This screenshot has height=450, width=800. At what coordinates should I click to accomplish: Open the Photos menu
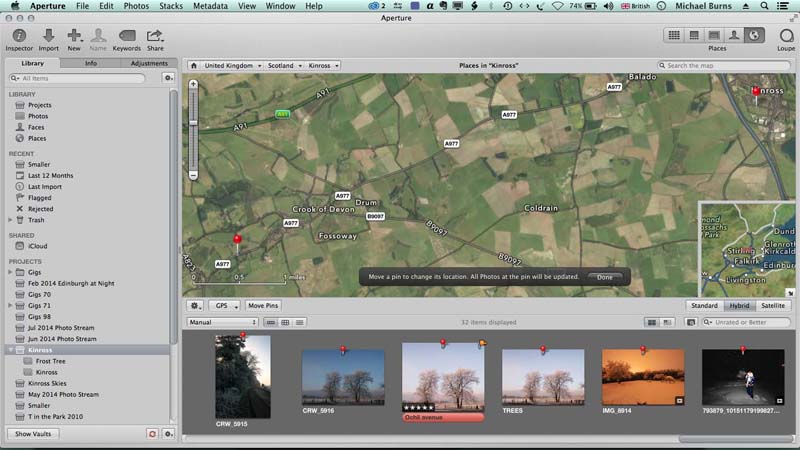[136, 6]
